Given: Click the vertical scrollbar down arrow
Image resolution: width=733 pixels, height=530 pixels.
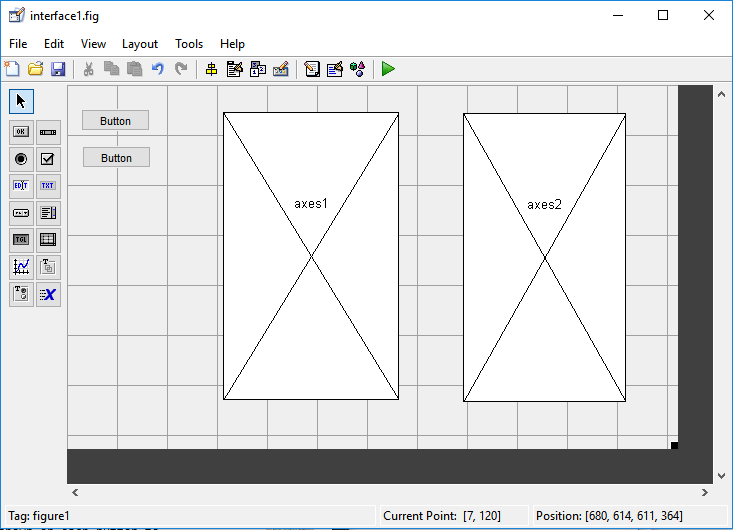Looking at the screenshot, I should (x=721, y=476).
